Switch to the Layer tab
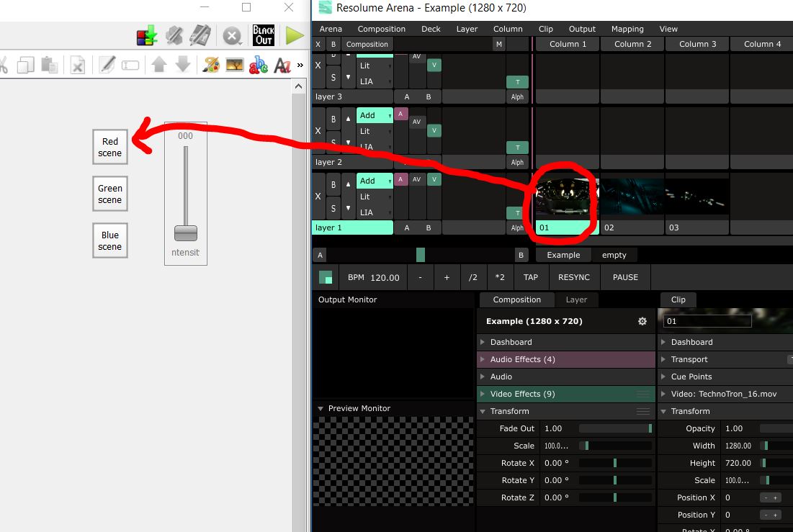The height and width of the screenshot is (532, 793). [x=576, y=299]
